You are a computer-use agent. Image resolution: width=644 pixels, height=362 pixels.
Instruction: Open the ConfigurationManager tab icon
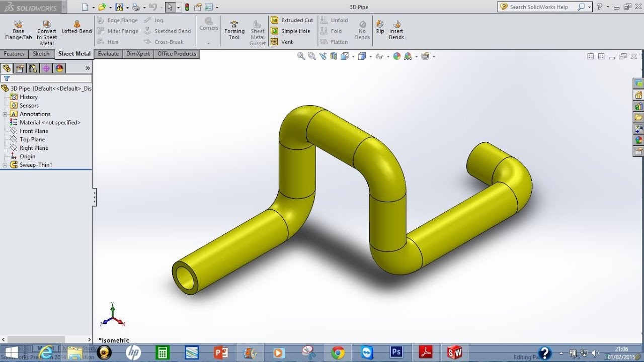coord(33,68)
